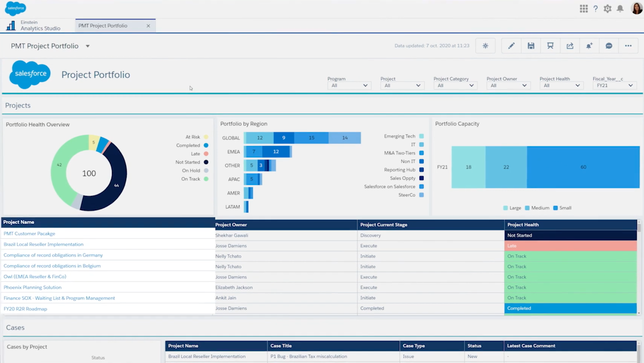The height and width of the screenshot is (363, 644).
Task: Open Compliance of record obligations in Germany
Action: (53, 255)
